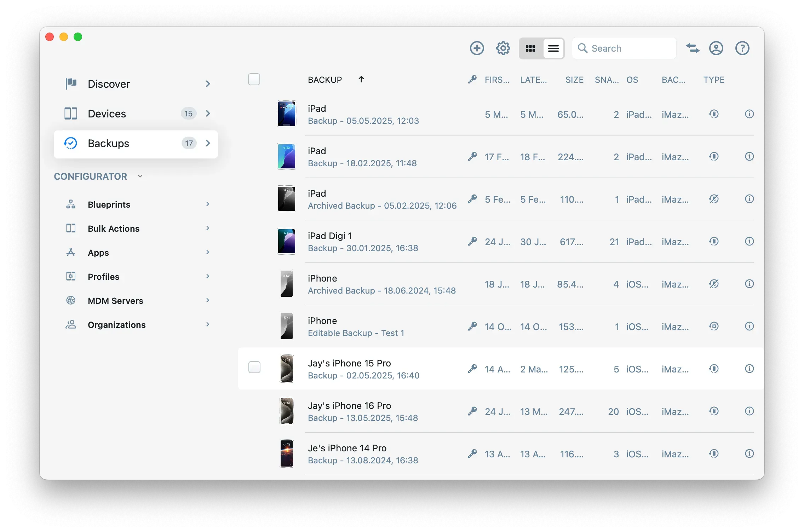Open settings via the gear icon
The image size is (804, 532).
(x=503, y=48)
